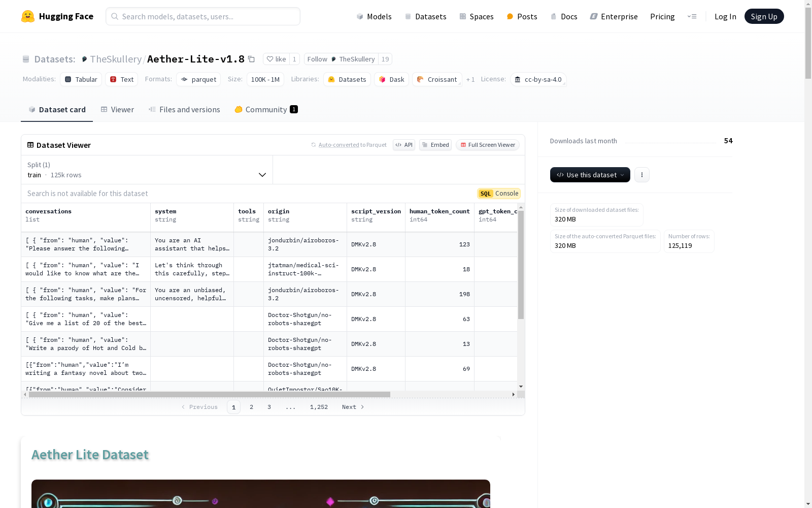The image size is (812, 508).
Task: Click the Tabular modality tag
Action: 81,79
